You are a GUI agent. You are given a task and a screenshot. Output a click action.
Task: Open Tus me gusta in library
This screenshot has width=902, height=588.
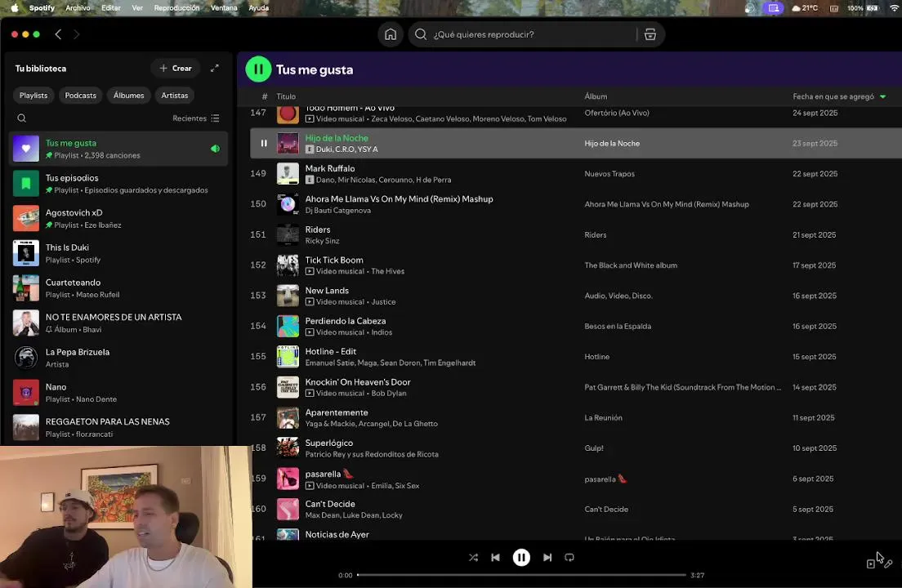(118, 149)
